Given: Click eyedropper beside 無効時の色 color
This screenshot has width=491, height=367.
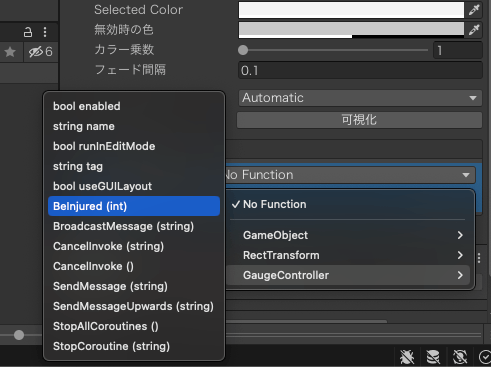Looking at the screenshot, I should point(474,30).
